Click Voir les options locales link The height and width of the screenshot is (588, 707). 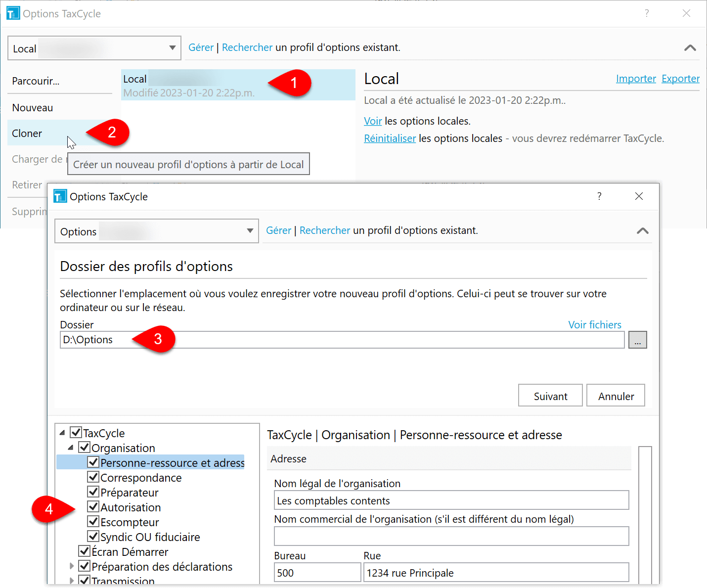point(373,121)
